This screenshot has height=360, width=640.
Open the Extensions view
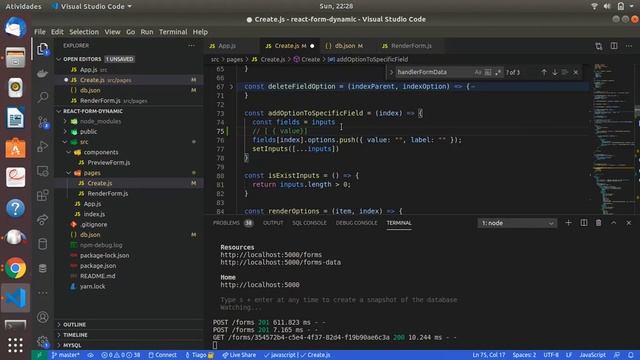42,195
